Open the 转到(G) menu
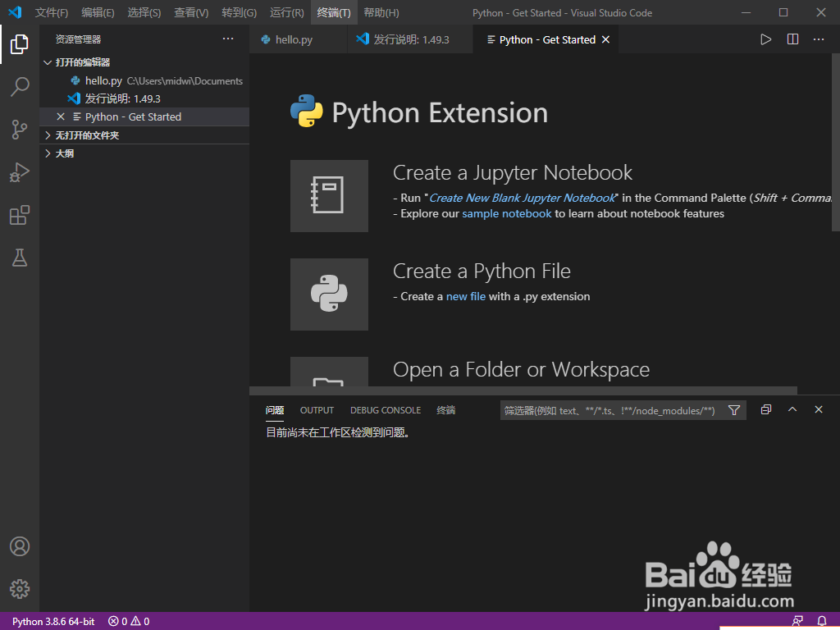The height and width of the screenshot is (630, 840). pyautogui.click(x=239, y=12)
